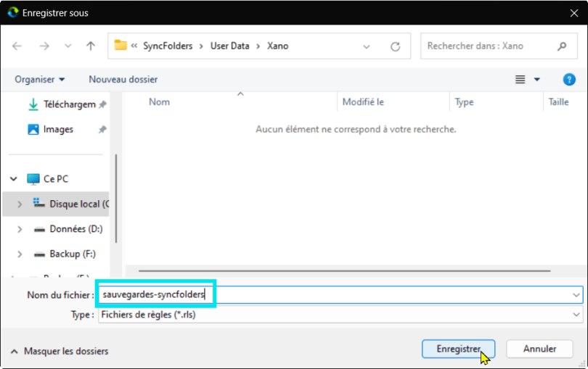
Task: Open Images quick access folder
Action: pos(51,130)
